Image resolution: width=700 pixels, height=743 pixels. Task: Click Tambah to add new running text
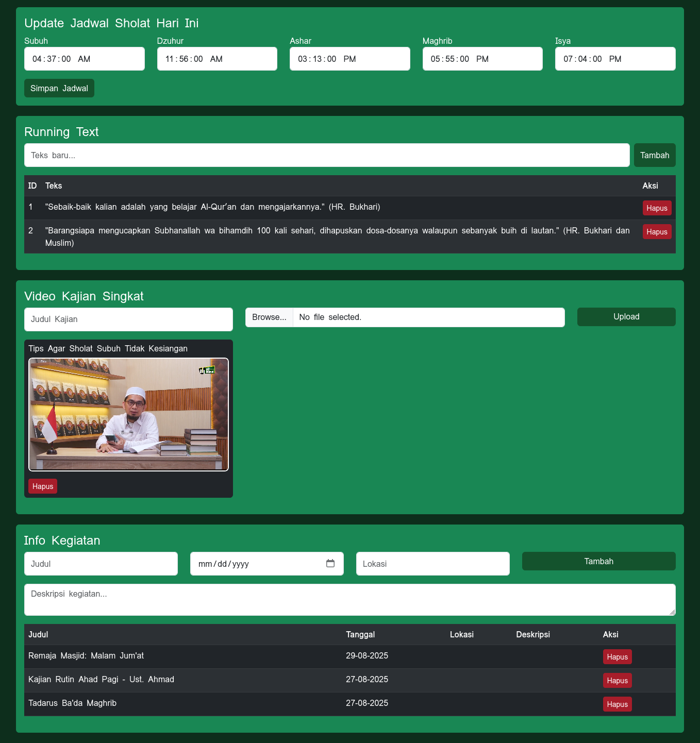point(655,155)
